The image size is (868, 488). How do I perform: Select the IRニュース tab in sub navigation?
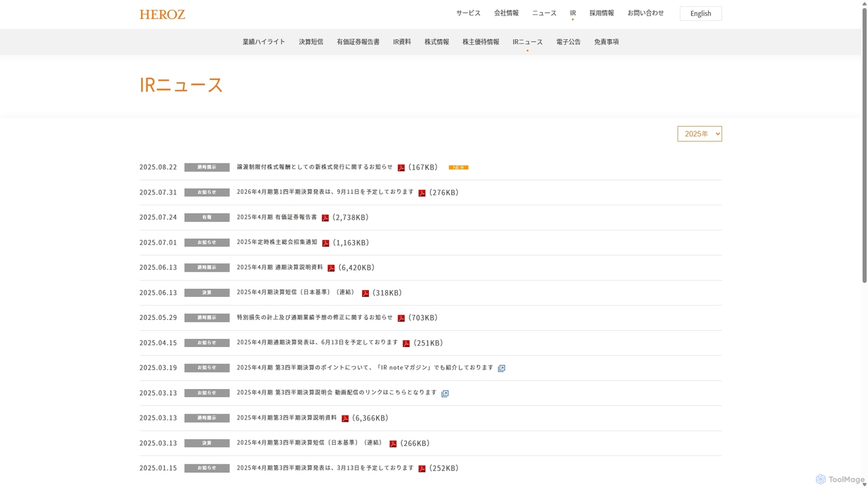528,41
